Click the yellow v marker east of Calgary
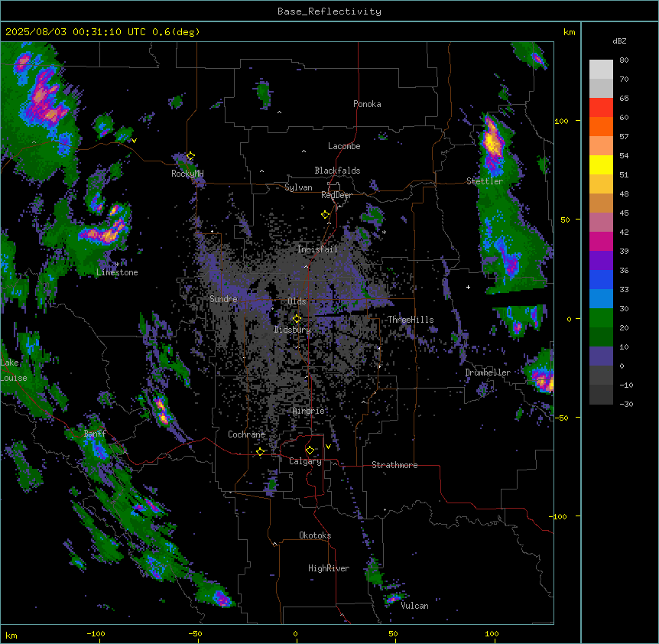Viewport: 659px width, 644px height. [x=328, y=447]
